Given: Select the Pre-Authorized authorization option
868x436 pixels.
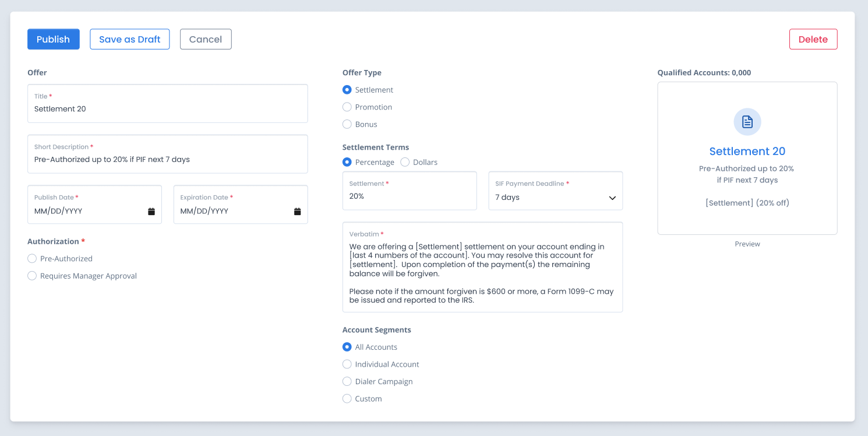Looking at the screenshot, I should pyautogui.click(x=33, y=259).
